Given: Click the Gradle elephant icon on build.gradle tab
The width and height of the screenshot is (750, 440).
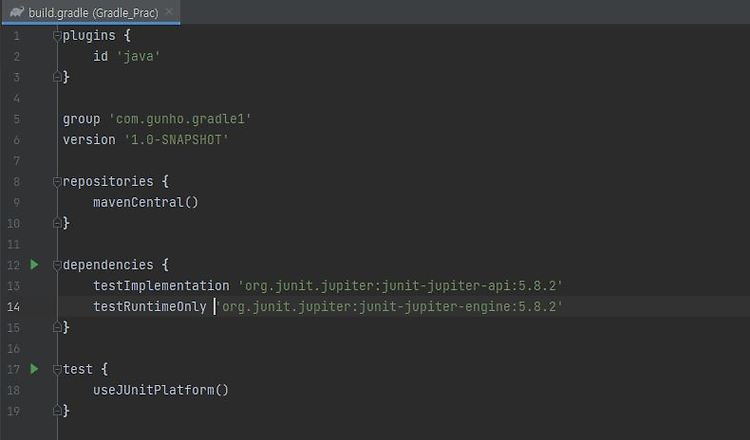Looking at the screenshot, I should (17, 12).
